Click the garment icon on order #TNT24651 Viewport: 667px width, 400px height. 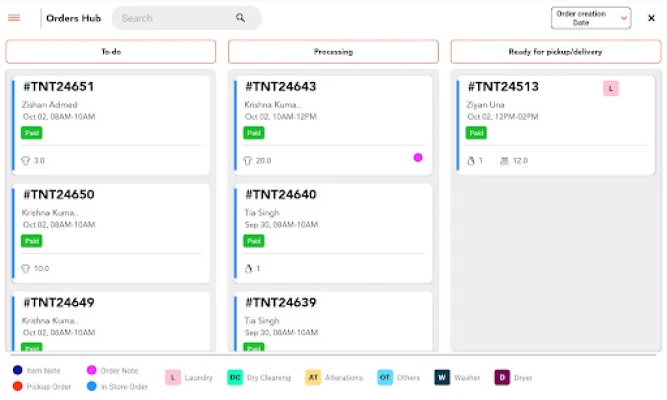point(26,160)
